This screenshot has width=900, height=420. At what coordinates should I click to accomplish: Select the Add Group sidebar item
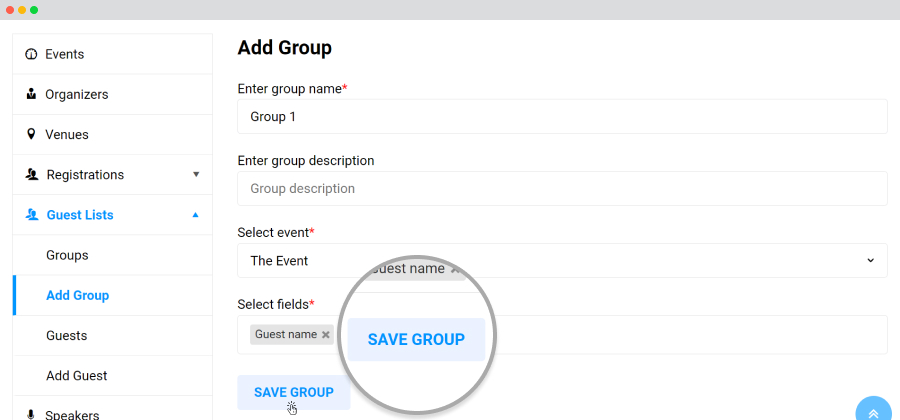112,295
